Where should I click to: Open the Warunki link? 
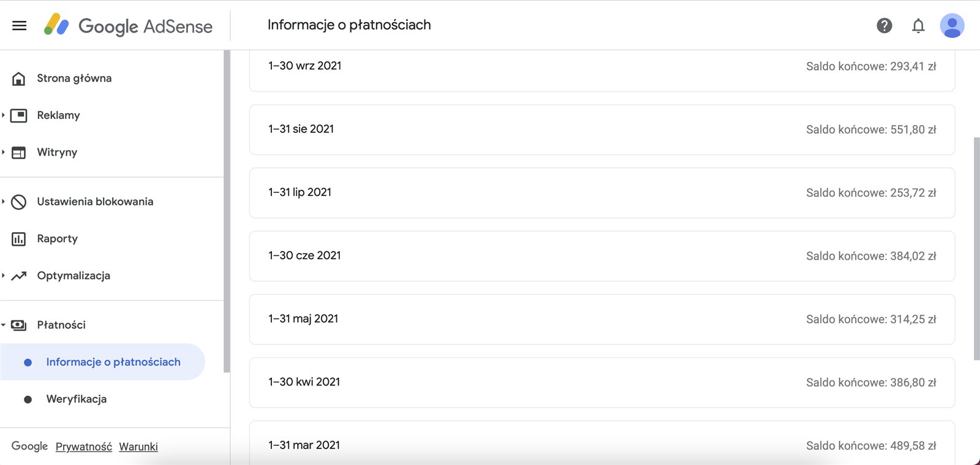click(x=138, y=447)
